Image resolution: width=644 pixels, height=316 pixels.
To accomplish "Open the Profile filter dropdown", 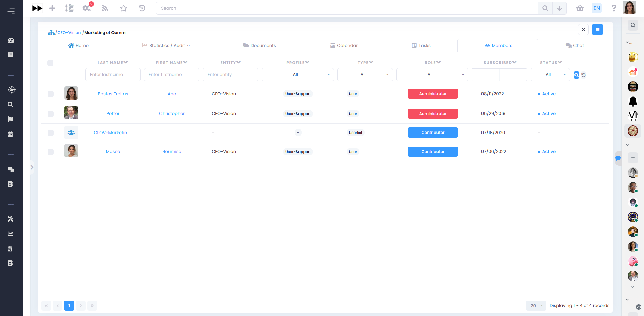I will (297, 74).
